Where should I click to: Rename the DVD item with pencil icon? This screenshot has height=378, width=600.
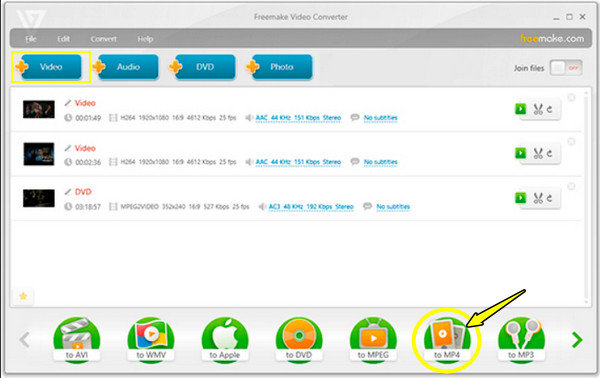pyautogui.click(x=68, y=191)
